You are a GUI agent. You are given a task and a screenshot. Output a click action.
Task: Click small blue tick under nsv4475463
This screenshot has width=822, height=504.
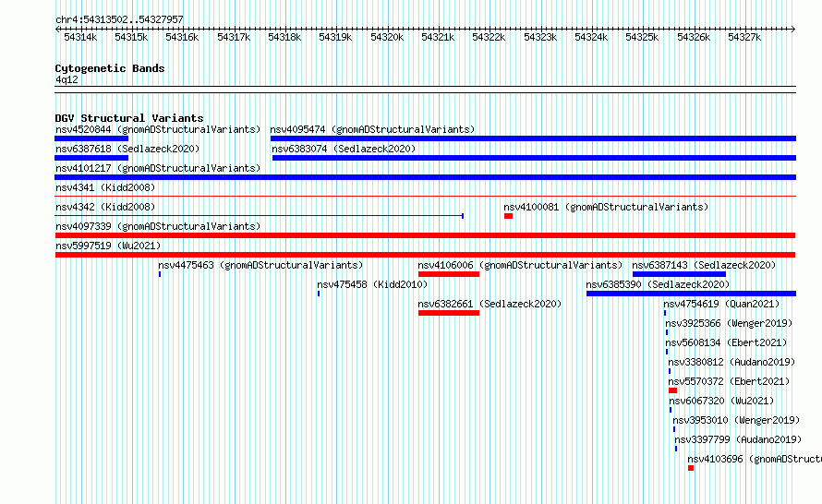tap(160, 274)
